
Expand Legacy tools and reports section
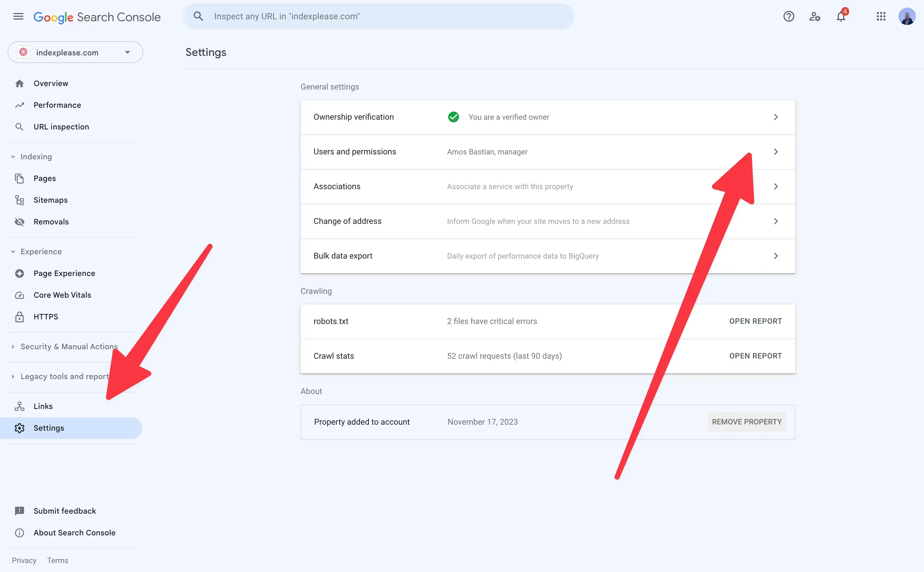[13, 376]
